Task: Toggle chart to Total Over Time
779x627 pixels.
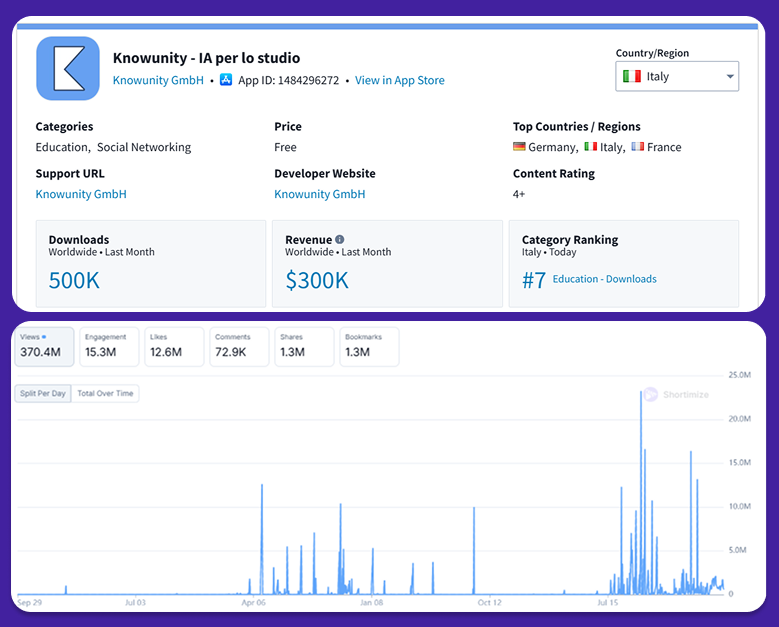Action: 105,393
